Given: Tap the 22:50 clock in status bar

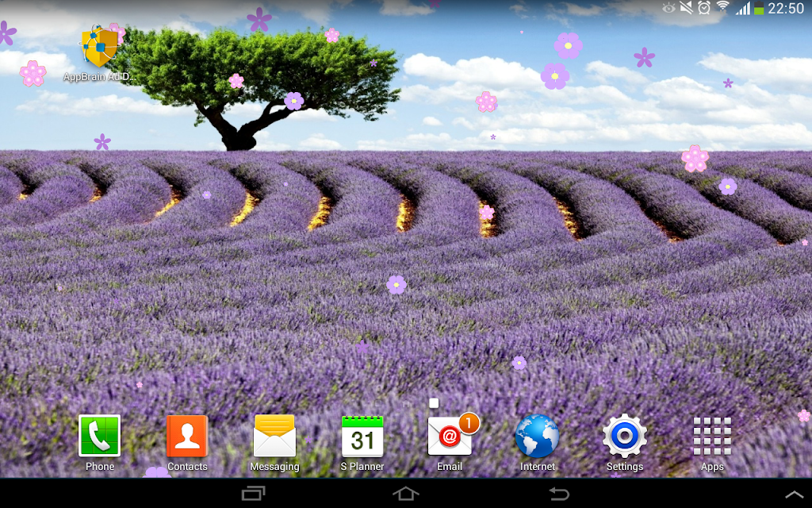Looking at the screenshot, I should [x=786, y=8].
